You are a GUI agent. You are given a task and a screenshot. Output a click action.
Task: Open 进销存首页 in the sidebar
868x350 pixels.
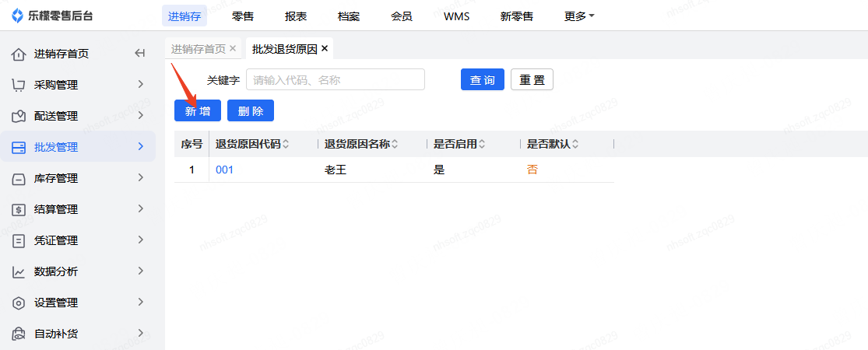[x=61, y=54]
